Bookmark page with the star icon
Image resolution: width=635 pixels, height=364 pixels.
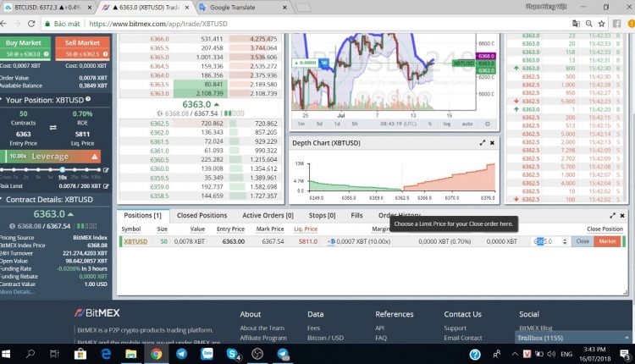pos(602,24)
